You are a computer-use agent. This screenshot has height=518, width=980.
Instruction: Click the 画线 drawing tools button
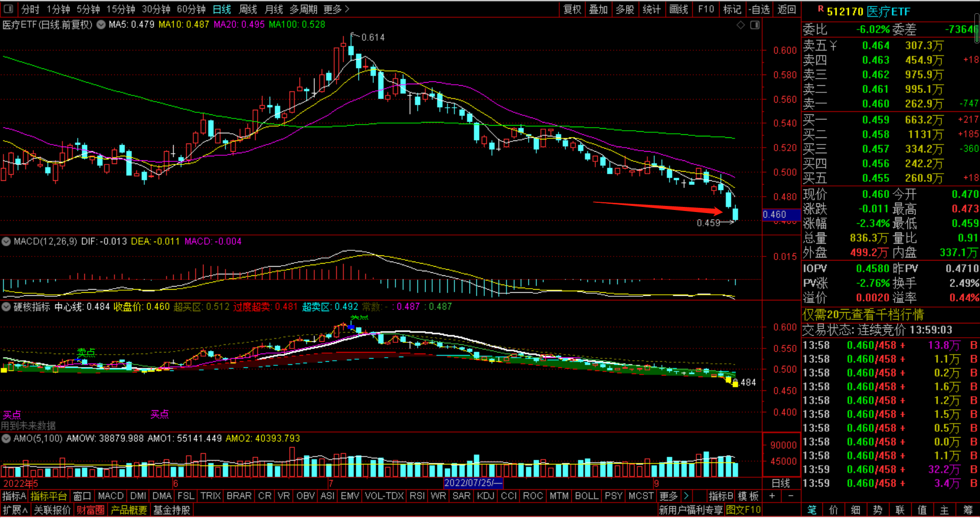coord(679,9)
